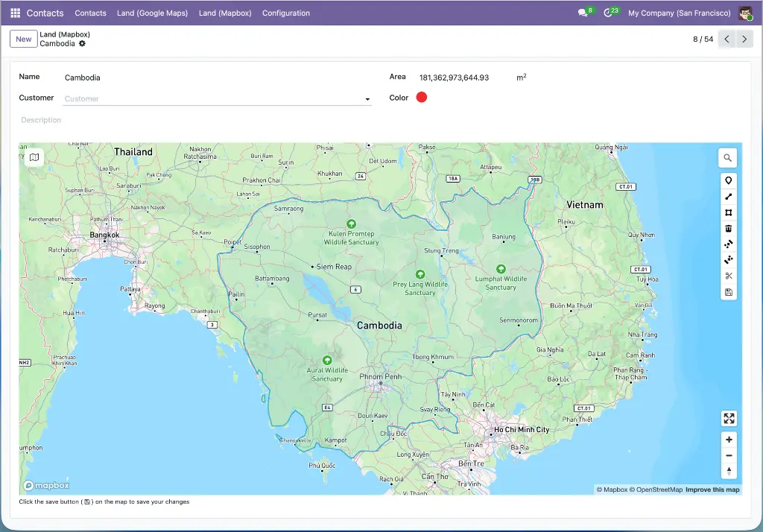Click the Nha Trang label on map

642,335
